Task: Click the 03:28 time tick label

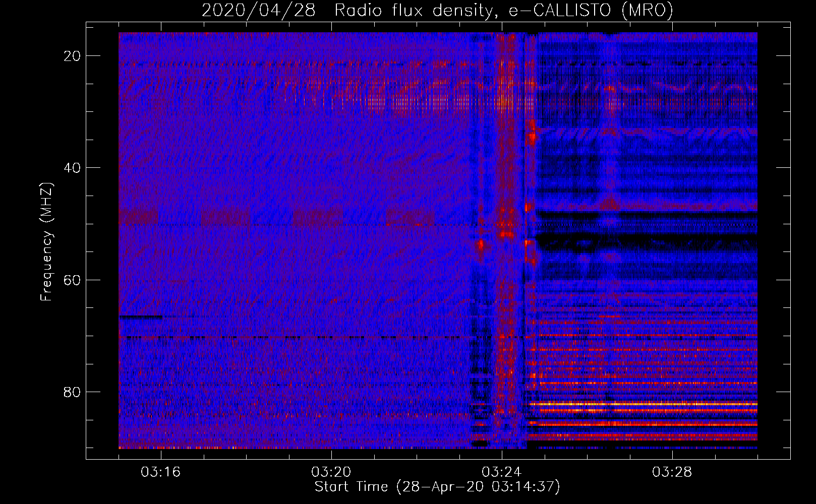Action: pos(672,472)
